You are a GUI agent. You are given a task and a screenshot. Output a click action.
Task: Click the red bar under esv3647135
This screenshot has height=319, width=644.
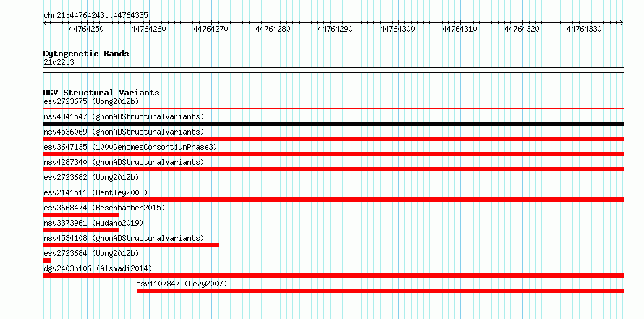pos(333,154)
